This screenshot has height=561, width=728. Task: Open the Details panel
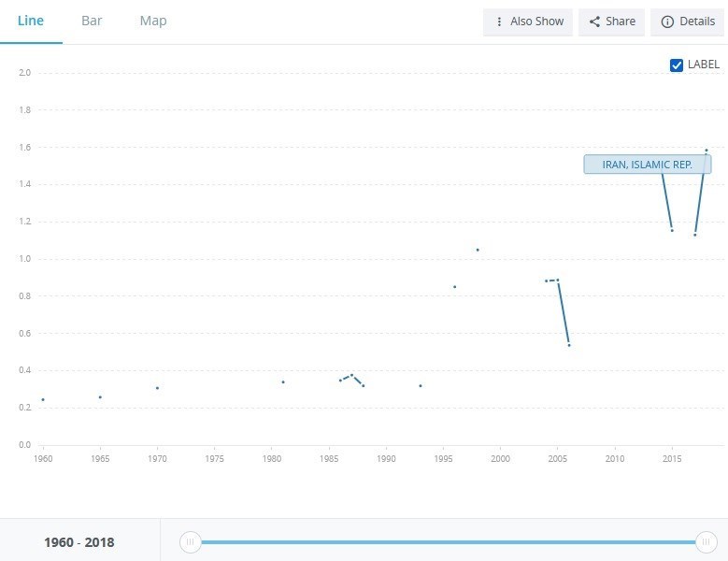(687, 22)
